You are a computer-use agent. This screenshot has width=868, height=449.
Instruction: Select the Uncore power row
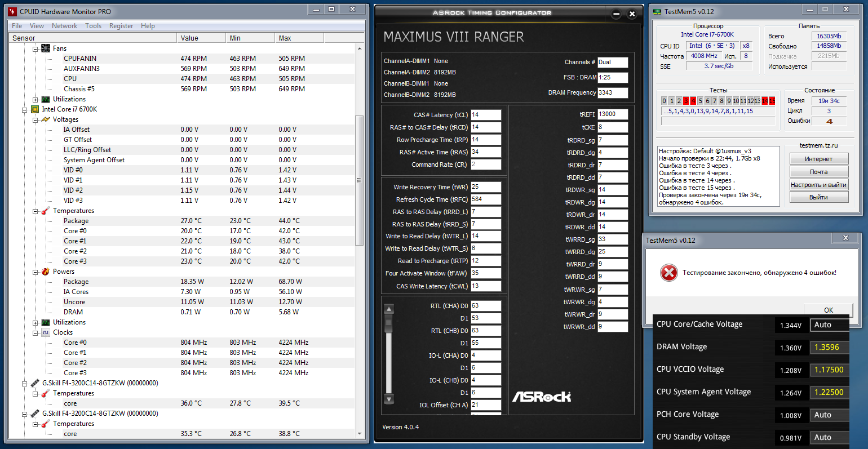pyautogui.click(x=181, y=302)
